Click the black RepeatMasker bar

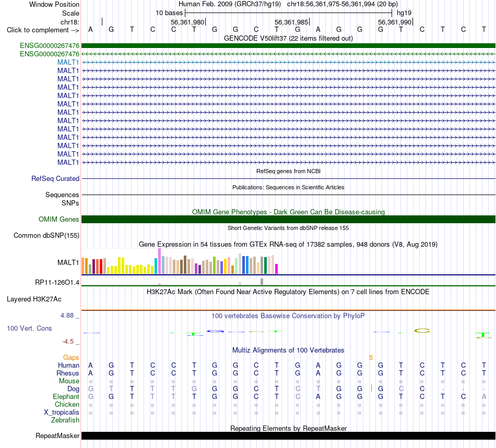point(288,435)
